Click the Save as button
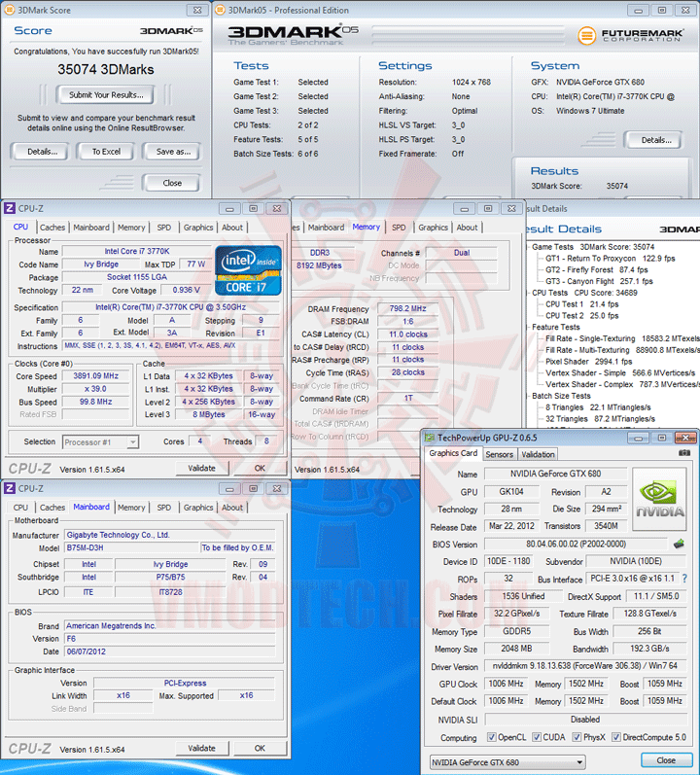Screen dimensions: 700x775 (173, 152)
